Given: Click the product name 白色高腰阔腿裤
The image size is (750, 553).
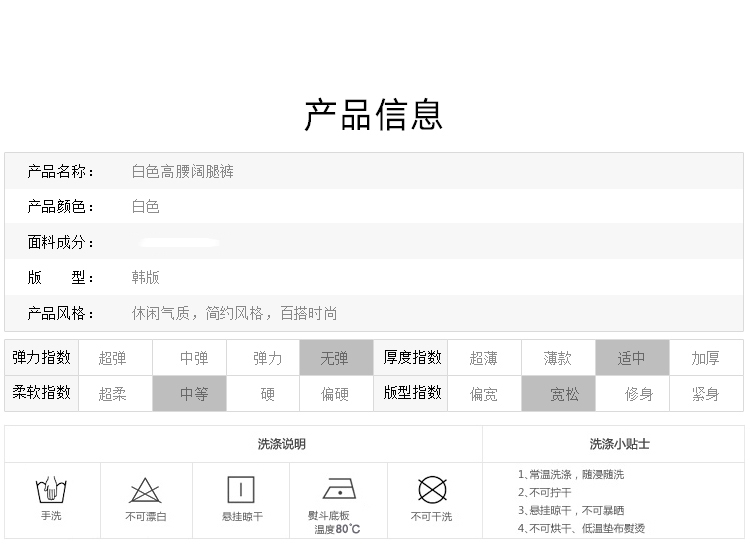Looking at the screenshot, I should [183, 172].
